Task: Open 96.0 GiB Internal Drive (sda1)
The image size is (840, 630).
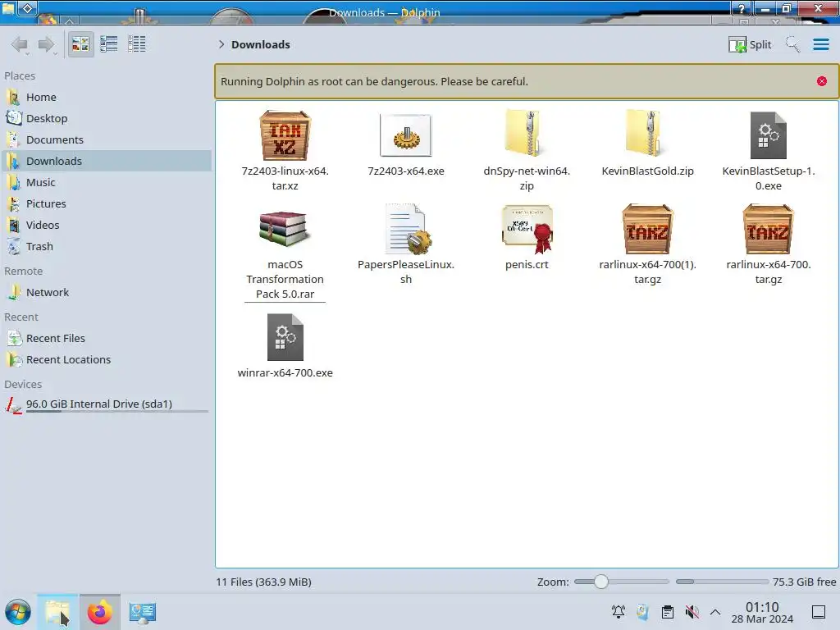Action: [106, 404]
